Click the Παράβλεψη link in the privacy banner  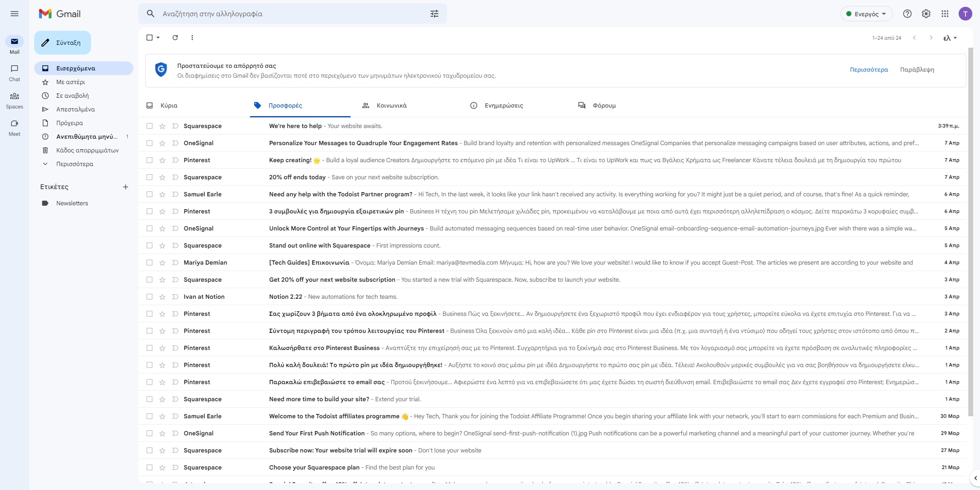coord(917,69)
